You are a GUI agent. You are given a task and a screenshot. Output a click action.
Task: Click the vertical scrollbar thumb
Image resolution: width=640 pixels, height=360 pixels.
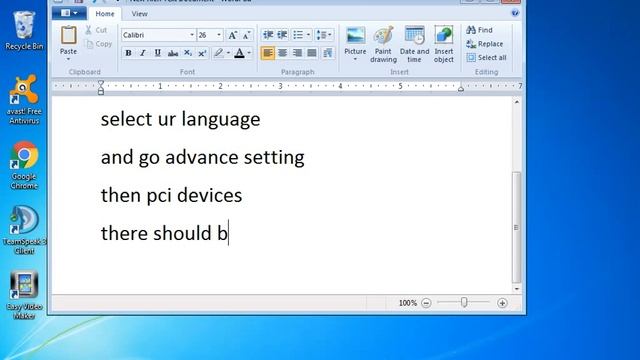[x=516, y=227]
